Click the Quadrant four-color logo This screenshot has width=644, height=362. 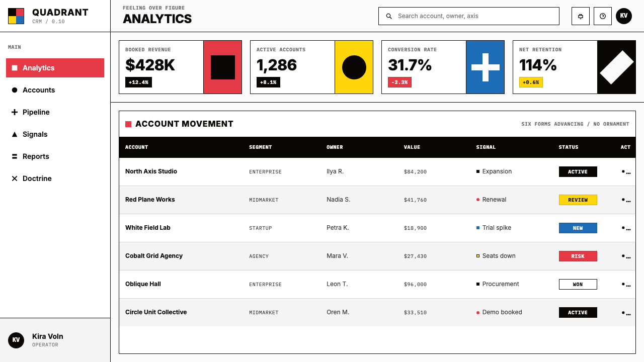click(16, 16)
